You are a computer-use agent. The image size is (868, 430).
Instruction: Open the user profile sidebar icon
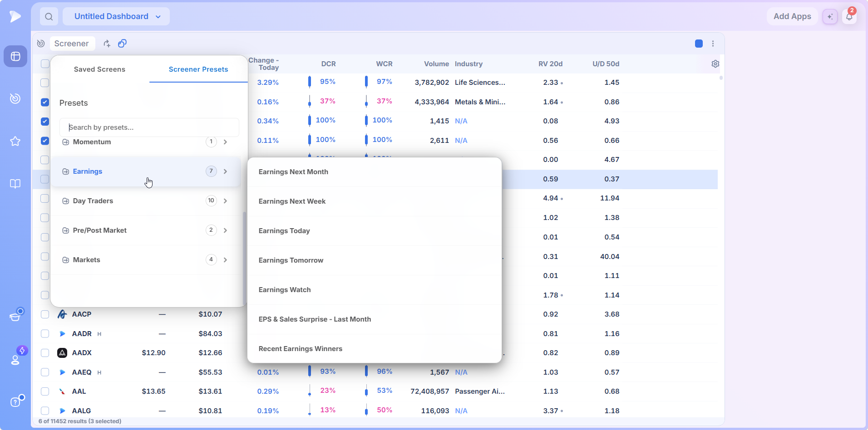pyautogui.click(x=15, y=359)
